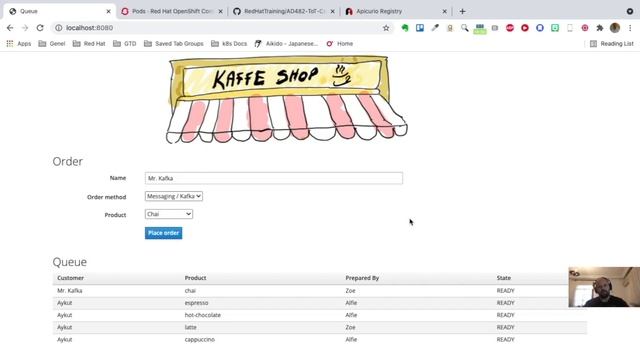Open the Trello extension icon
The height and width of the screenshot is (360, 640).
(420, 28)
